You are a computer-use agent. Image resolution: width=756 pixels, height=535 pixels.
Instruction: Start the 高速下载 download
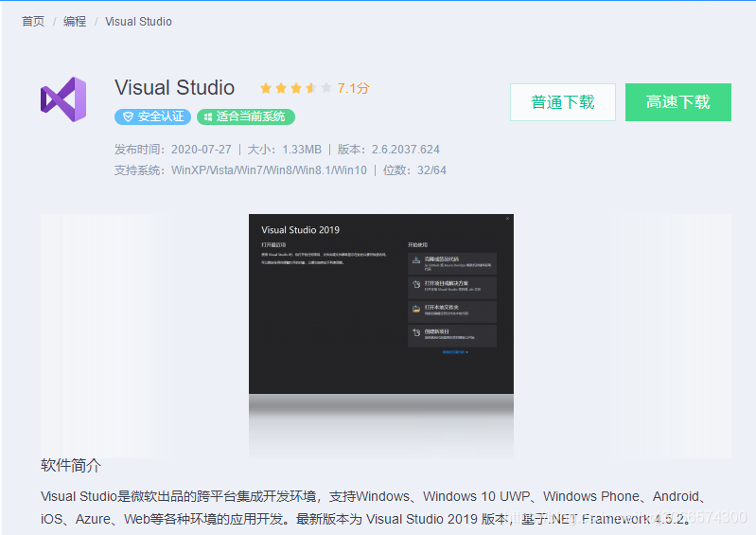677,102
